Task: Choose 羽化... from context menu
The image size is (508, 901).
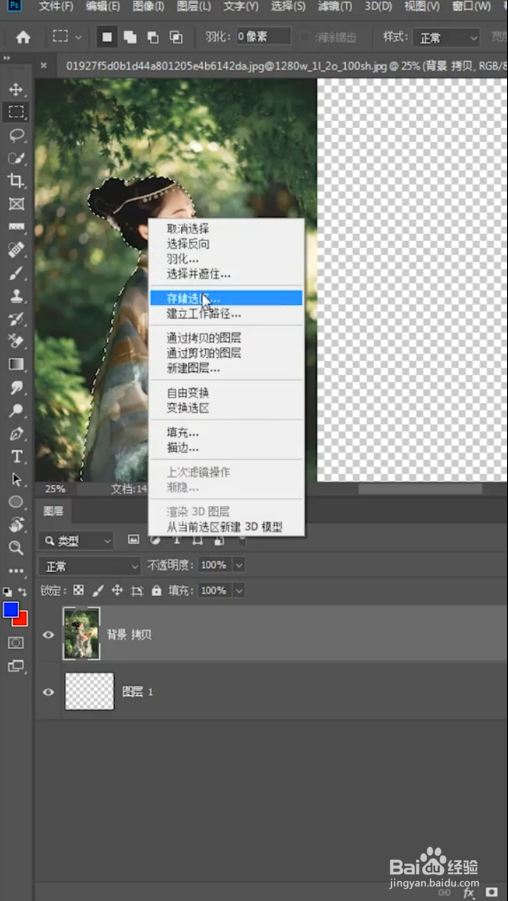Action: click(183, 259)
